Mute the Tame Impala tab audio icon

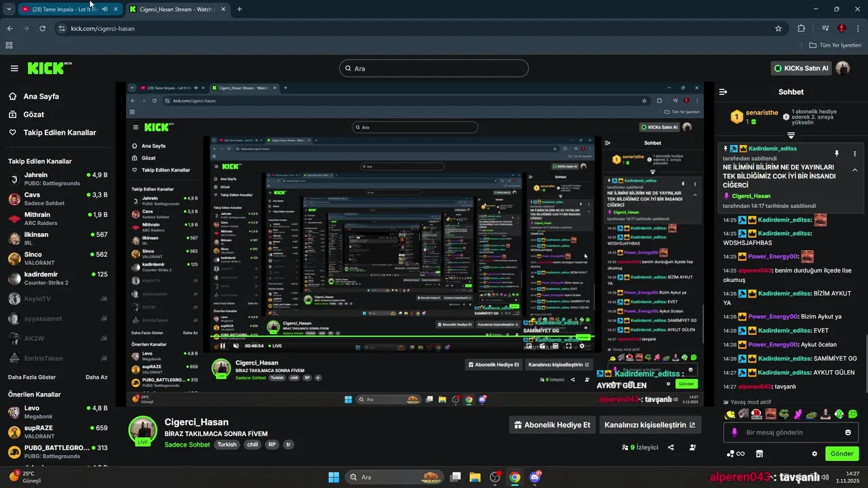[x=104, y=9]
